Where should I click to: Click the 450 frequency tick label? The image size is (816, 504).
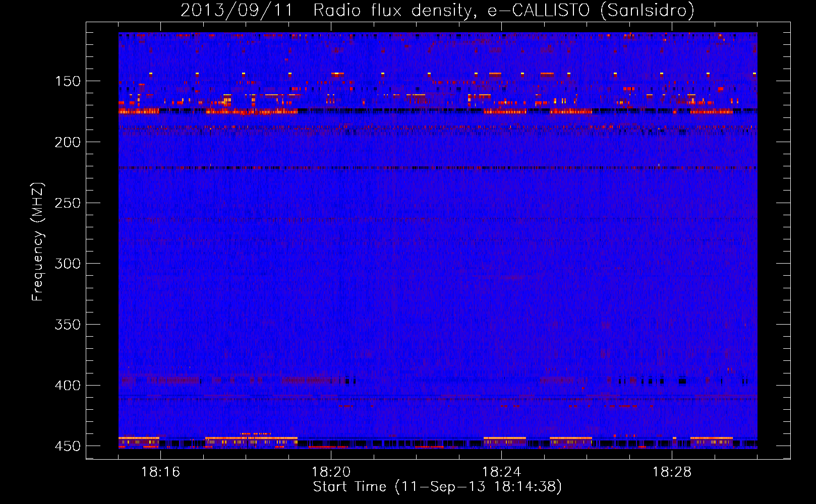click(x=68, y=446)
